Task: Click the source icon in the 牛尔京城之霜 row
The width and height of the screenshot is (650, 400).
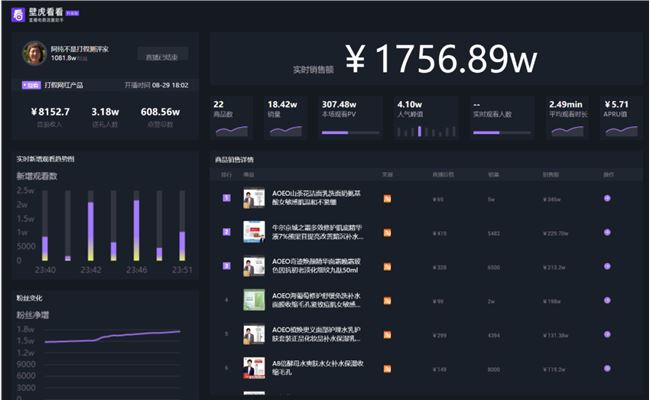Action: click(x=388, y=233)
